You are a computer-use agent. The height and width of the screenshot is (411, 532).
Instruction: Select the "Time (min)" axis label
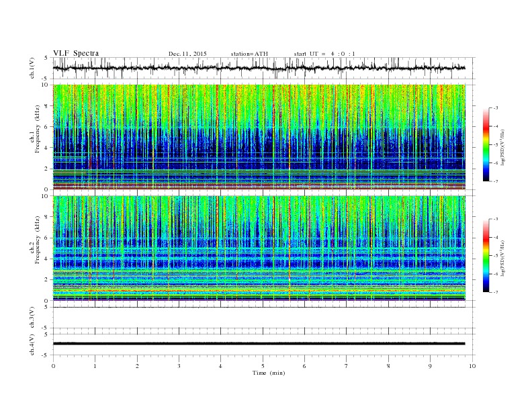[269, 373]
